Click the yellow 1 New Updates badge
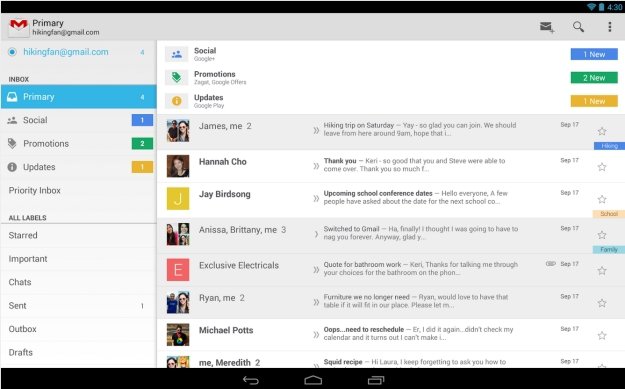This screenshot has width=625, height=389. click(x=594, y=101)
